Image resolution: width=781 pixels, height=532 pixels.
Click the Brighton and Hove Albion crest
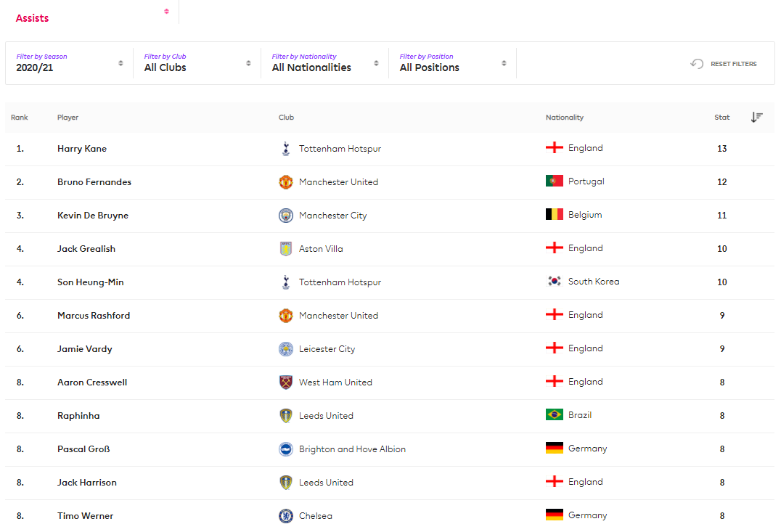point(286,449)
